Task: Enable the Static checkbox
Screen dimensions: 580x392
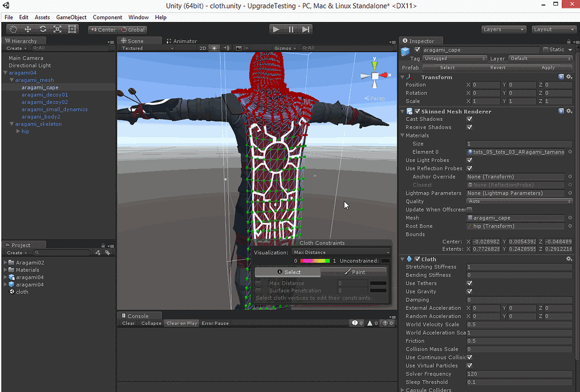Action: (x=545, y=50)
